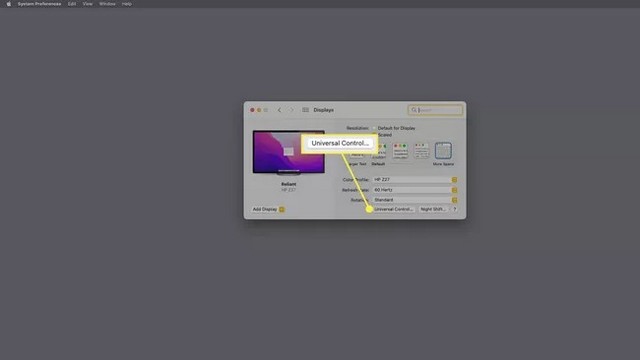Select the More Space resolution thumbnail
This screenshot has width=640, height=360.
[443, 151]
